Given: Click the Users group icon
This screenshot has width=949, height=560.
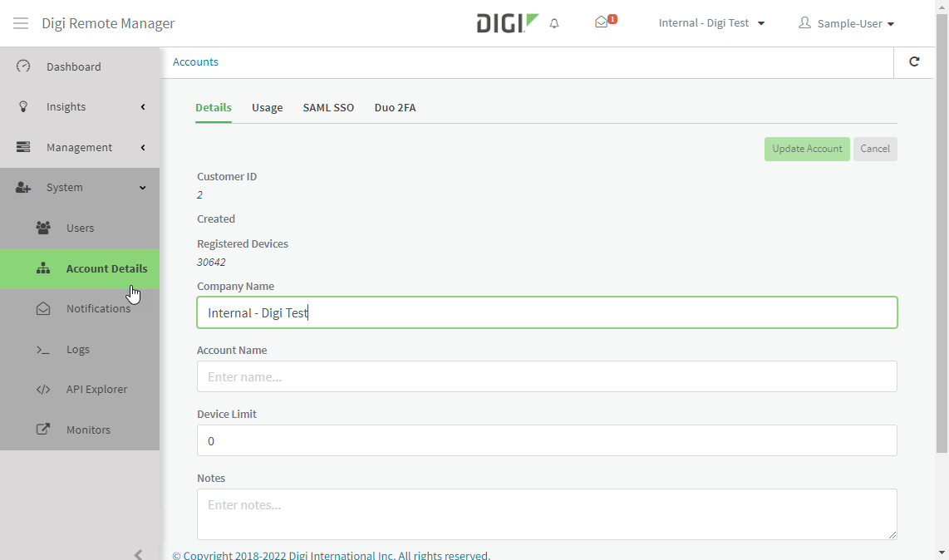Looking at the screenshot, I should 43,228.
